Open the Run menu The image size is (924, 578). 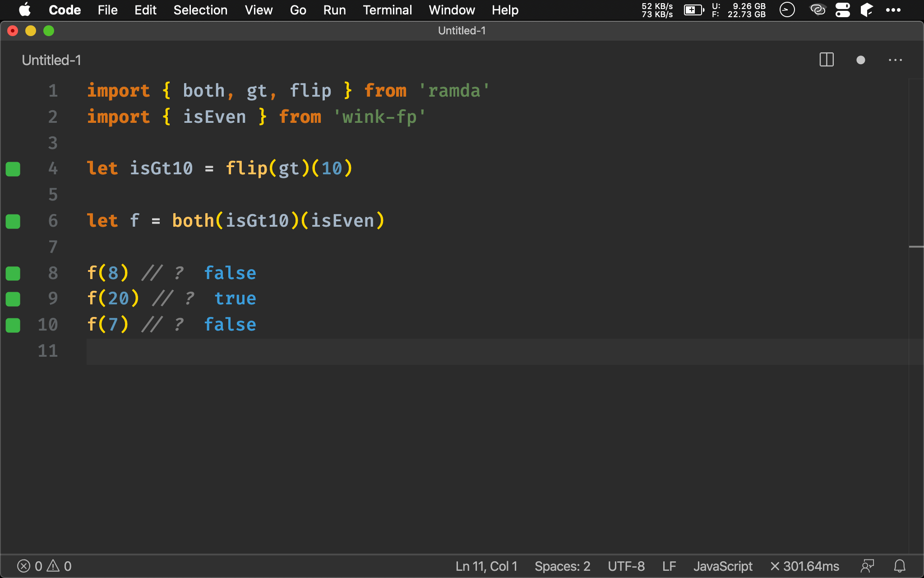point(334,10)
